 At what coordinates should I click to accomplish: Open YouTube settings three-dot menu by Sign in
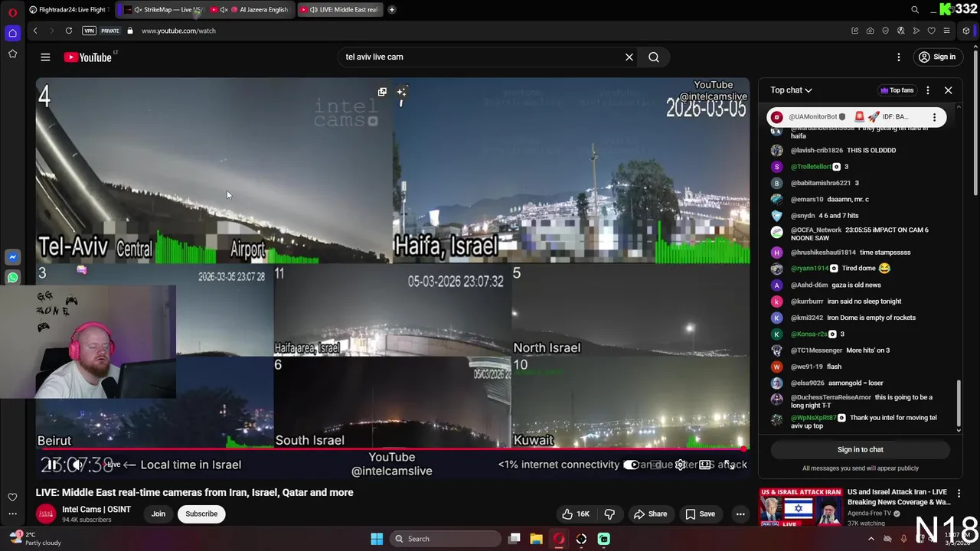pos(899,57)
